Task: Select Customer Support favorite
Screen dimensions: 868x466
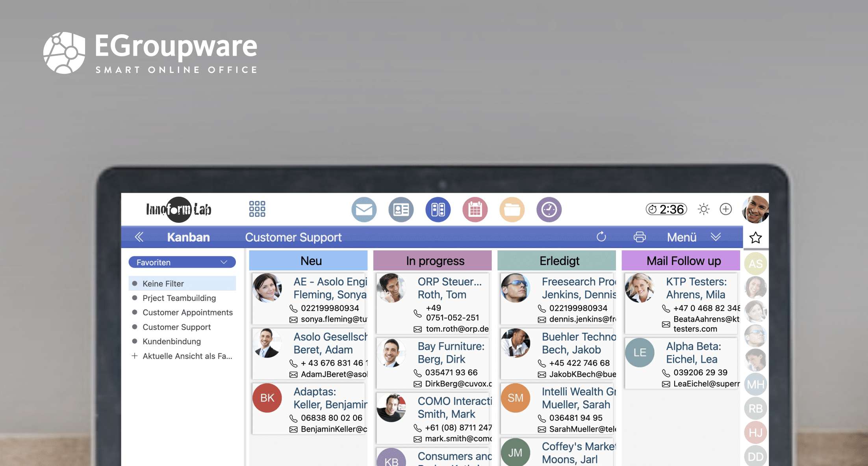Action: coord(176,327)
